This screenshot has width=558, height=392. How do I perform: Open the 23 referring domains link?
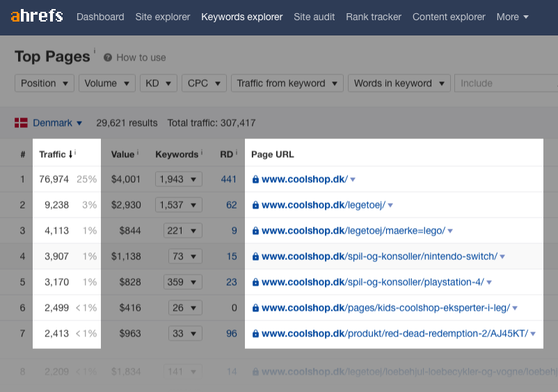(x=231, y=282)
